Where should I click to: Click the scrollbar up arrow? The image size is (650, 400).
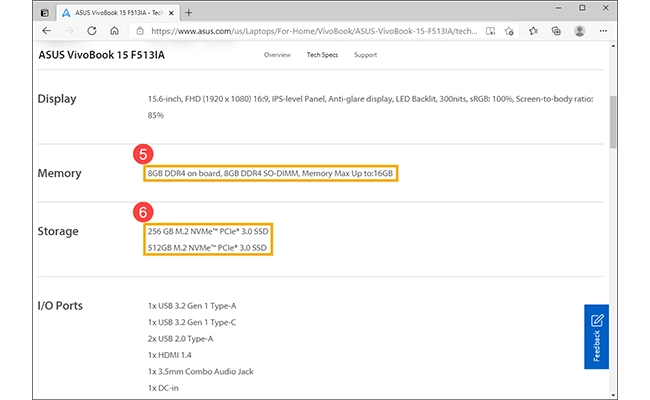(x=613, y=46)
